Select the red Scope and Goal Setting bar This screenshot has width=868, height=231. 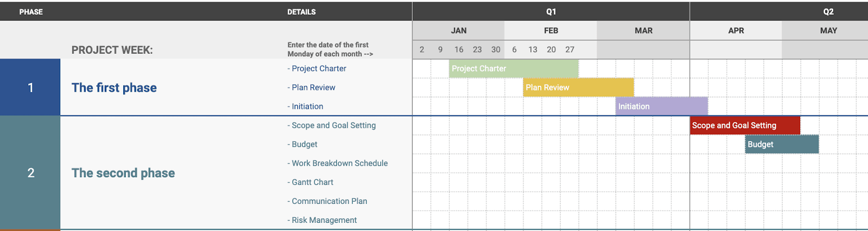tap(745, 125)
